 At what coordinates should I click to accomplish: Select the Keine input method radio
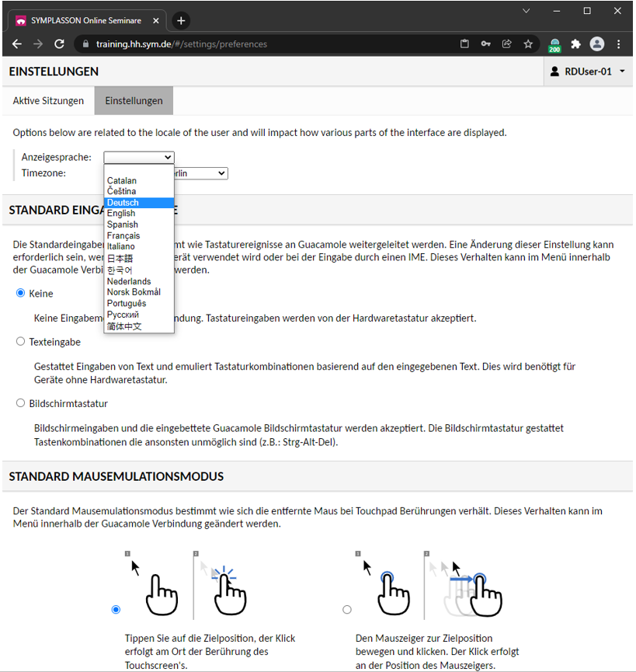20,293
